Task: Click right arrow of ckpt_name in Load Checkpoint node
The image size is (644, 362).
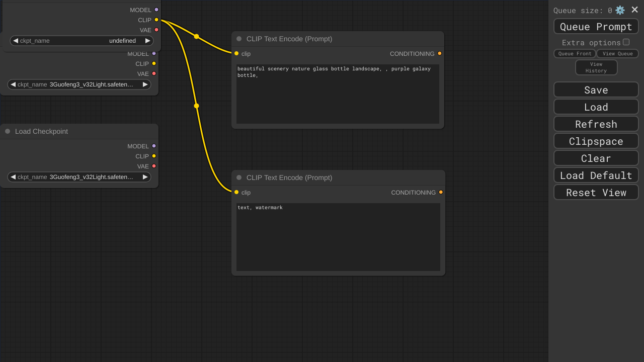Action: point(145,177)
